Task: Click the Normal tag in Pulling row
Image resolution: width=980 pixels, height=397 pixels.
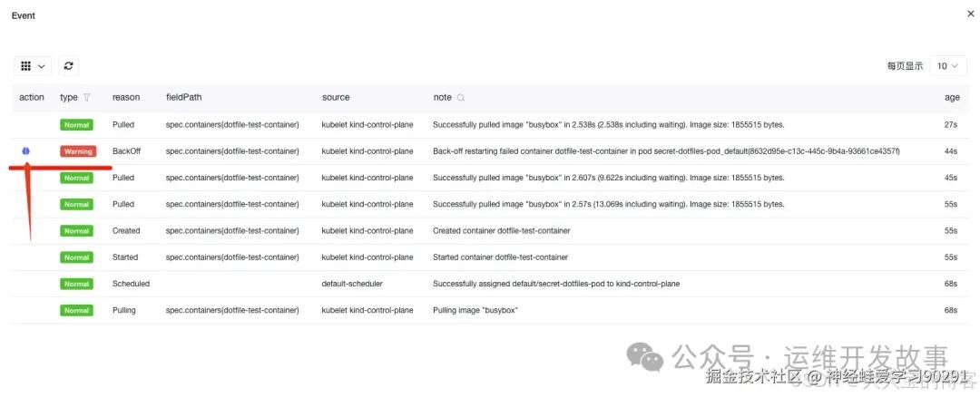Action: tap(76, 310)
